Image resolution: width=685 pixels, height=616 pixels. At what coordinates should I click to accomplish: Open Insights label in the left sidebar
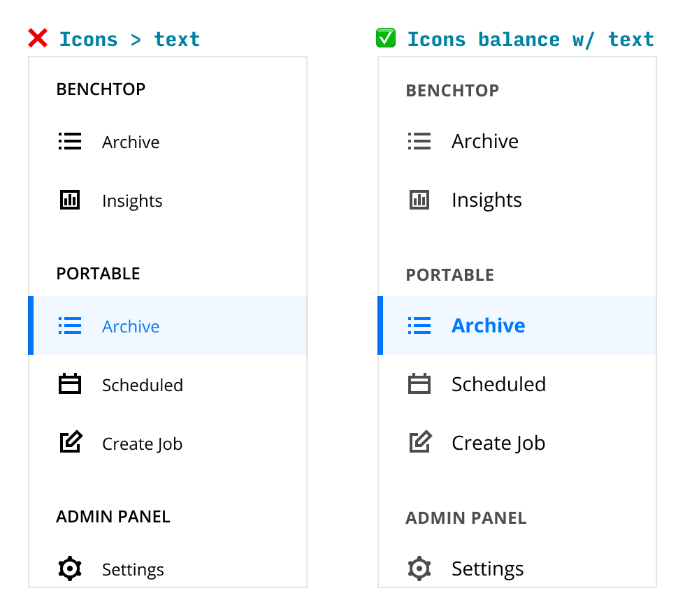coord(132,201)
